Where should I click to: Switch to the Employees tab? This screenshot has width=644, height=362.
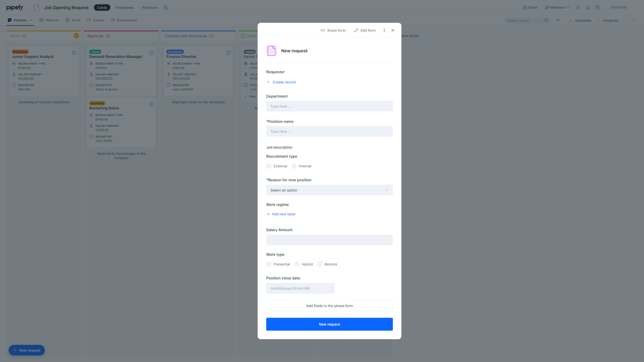tap(124, 7)
